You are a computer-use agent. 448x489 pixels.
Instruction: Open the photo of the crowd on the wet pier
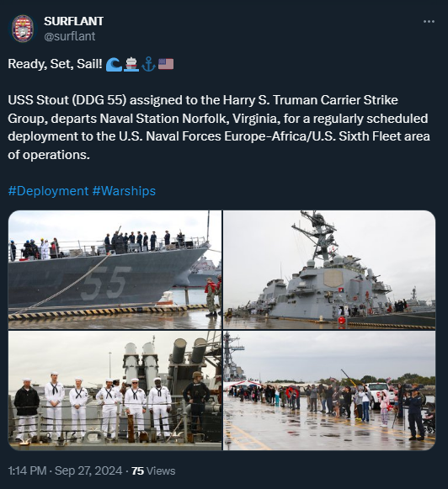pyautogui.click(x=329, y=391)
